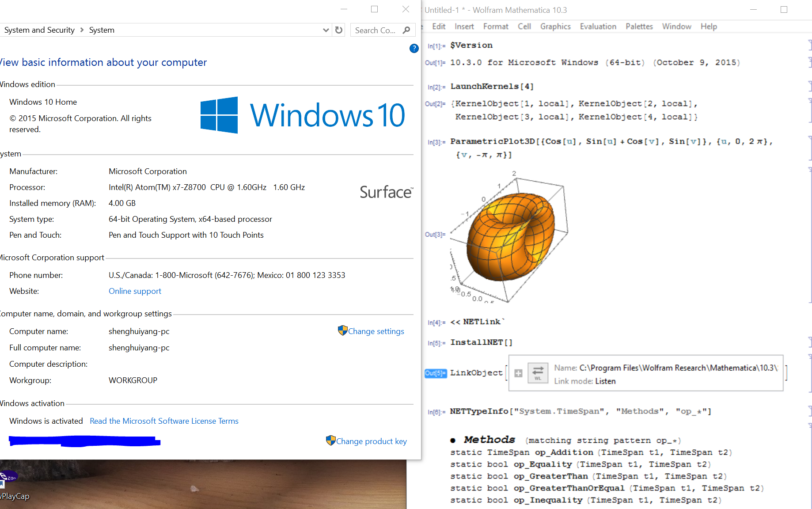Open the Edit menu in Mathematica
Viewport: 812px width, 509px height.
click(x=439, y=27)
